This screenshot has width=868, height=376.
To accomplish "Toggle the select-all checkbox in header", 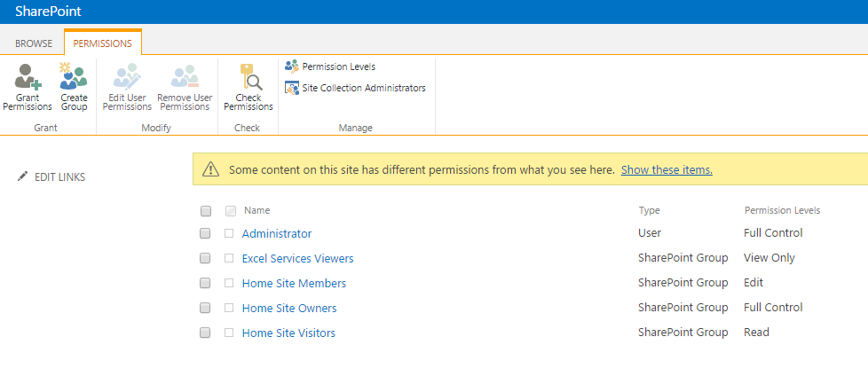I will coord(206,211).
